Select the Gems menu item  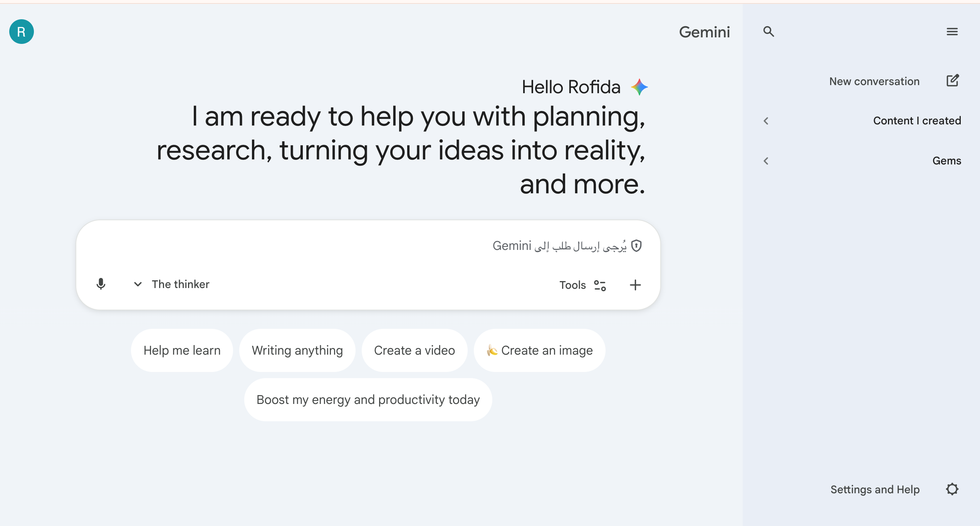(x=947, y=161)
